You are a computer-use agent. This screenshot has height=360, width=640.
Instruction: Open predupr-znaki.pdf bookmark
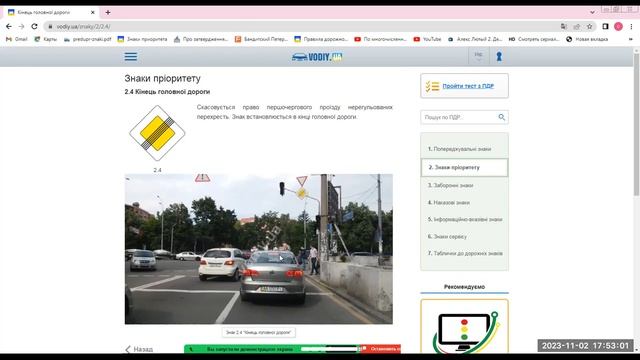tap(87, 39)
